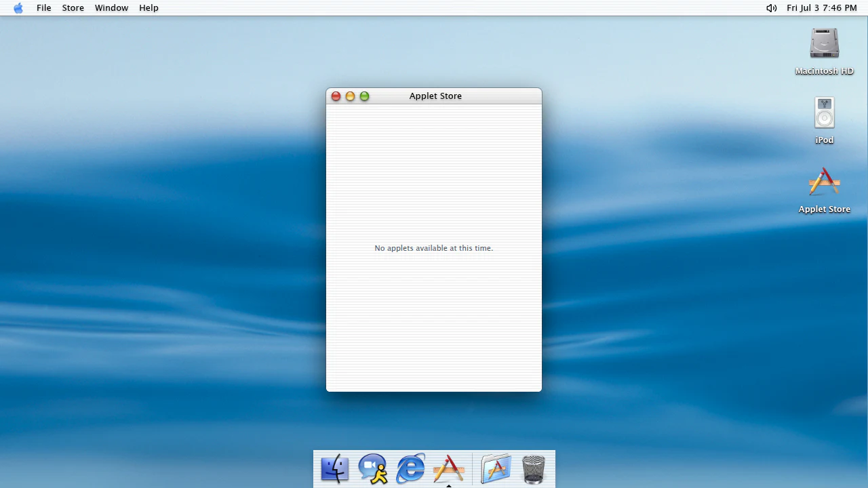Click the volume icon in menu bar
Screen dimensions: 868x488
click(x=772, y=8)
